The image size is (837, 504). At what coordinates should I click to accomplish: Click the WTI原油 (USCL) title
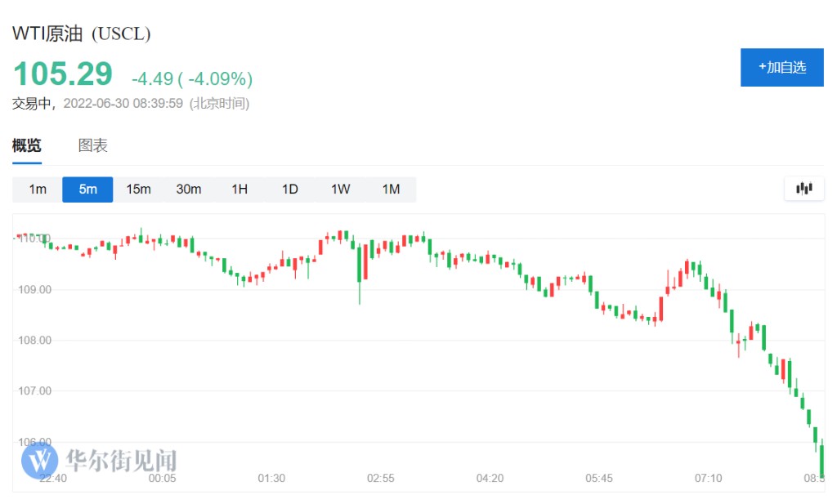pyautogui.click(x=81, y=33)
